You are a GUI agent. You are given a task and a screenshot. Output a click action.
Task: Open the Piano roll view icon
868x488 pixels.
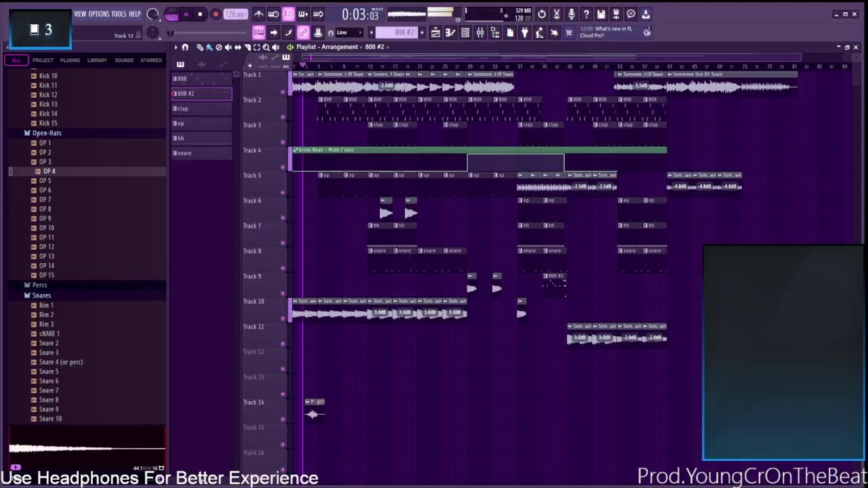(x=450, y=33)
